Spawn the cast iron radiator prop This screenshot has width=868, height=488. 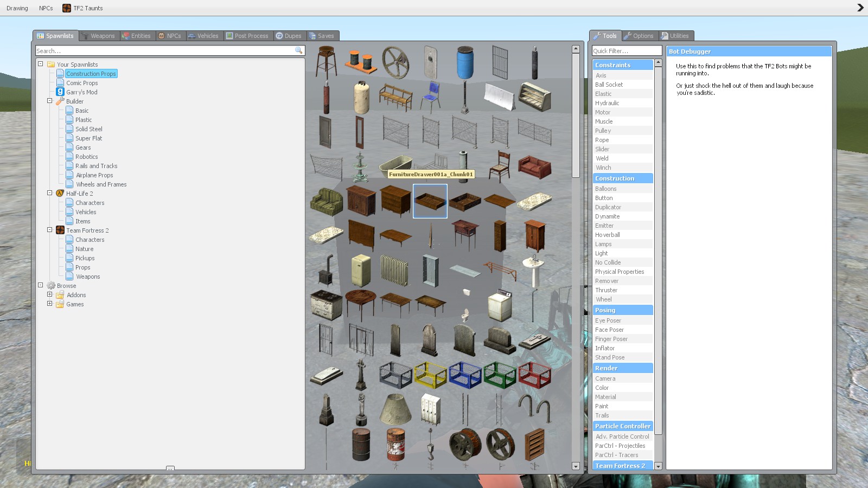(395, 271)
